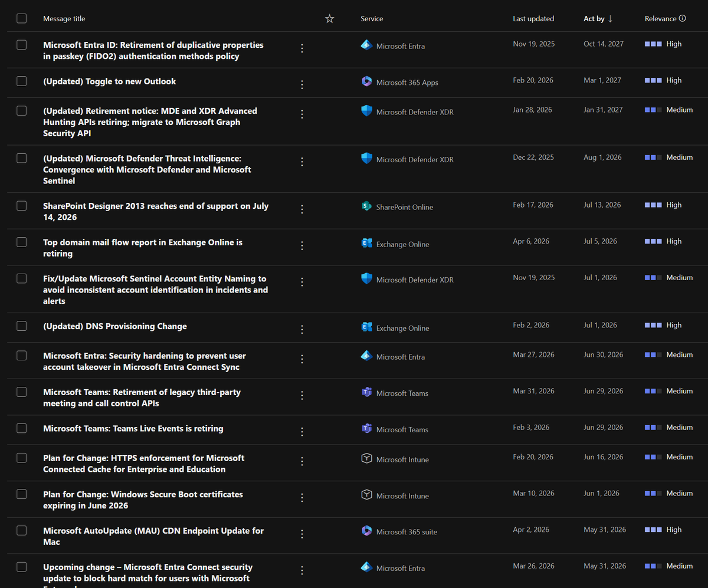Click the Oct 14, 2027 act-by date

click(x=604, y=44)
